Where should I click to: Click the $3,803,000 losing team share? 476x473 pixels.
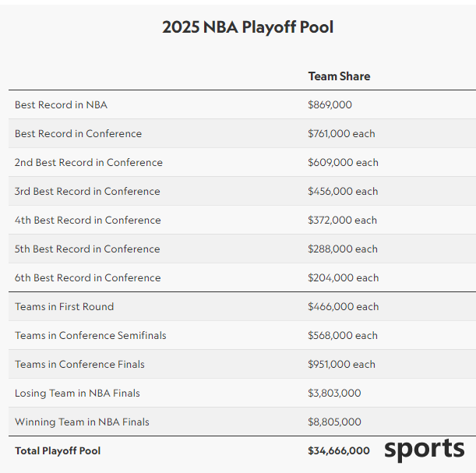click(334, 394)
